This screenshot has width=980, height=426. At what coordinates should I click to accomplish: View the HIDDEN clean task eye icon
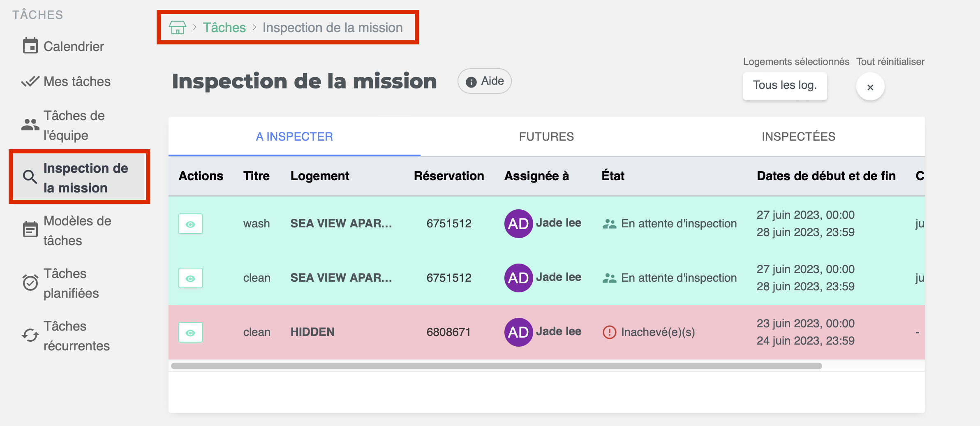click(190, 333)
